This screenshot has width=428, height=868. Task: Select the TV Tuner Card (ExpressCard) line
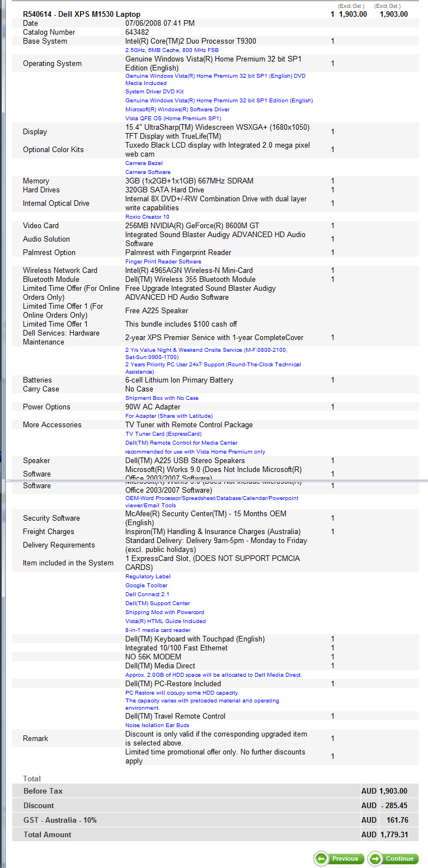[163, 433]
